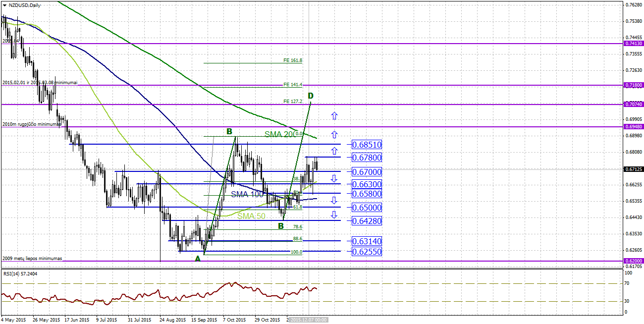Viewport: 644px width, 324px height.
Task: Select the FE 141.4 Fibonacci expansion label
Action: (293, 85)
